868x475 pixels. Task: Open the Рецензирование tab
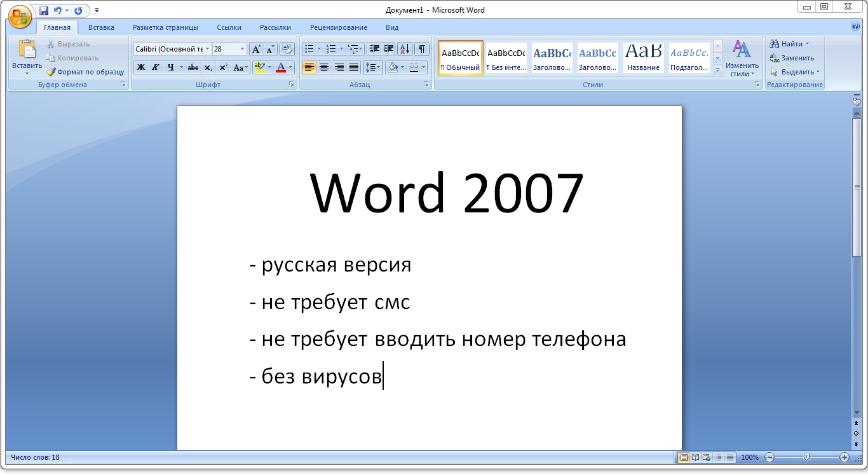(x=338, y=27)
